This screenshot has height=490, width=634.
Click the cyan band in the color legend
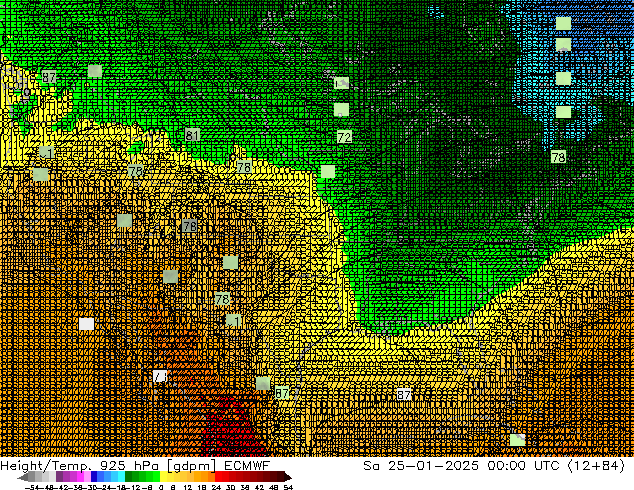(121, 477)
